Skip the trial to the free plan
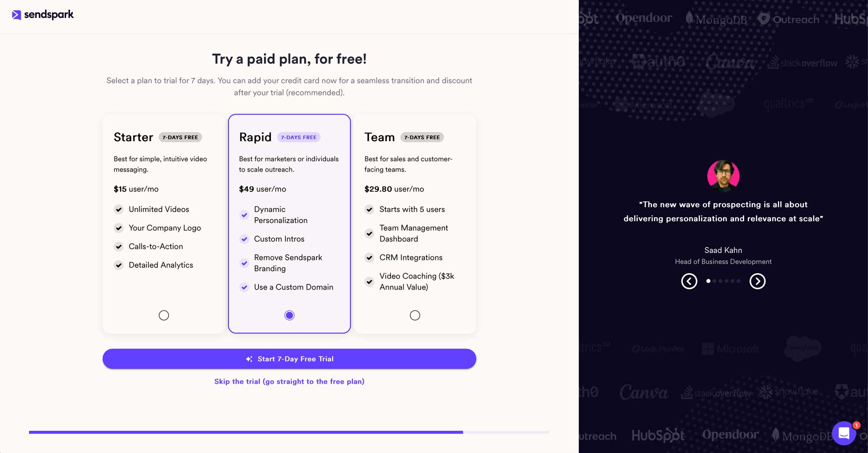 289,381
